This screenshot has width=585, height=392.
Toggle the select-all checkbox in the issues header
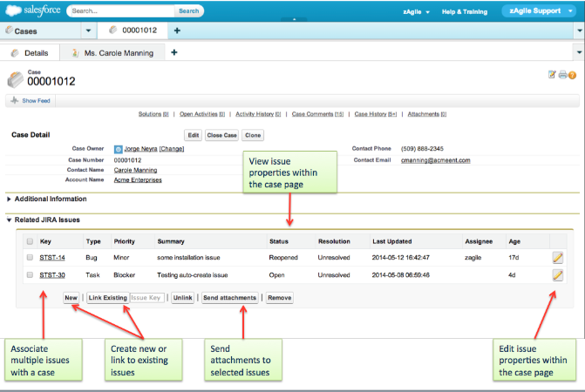pos(31,241)
